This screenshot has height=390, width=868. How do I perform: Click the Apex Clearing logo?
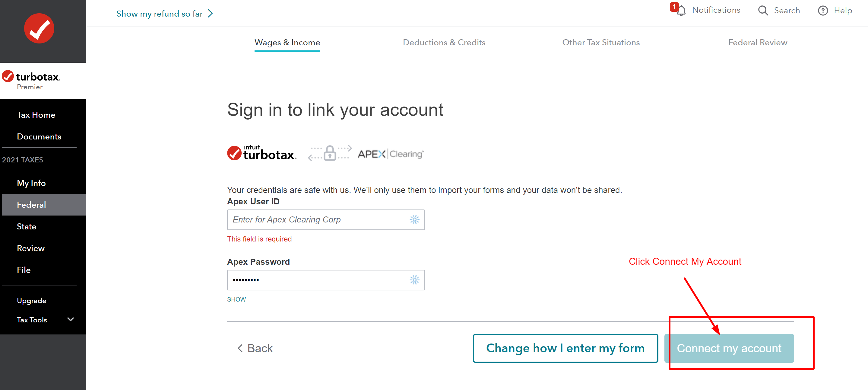(x=391, y=154)
